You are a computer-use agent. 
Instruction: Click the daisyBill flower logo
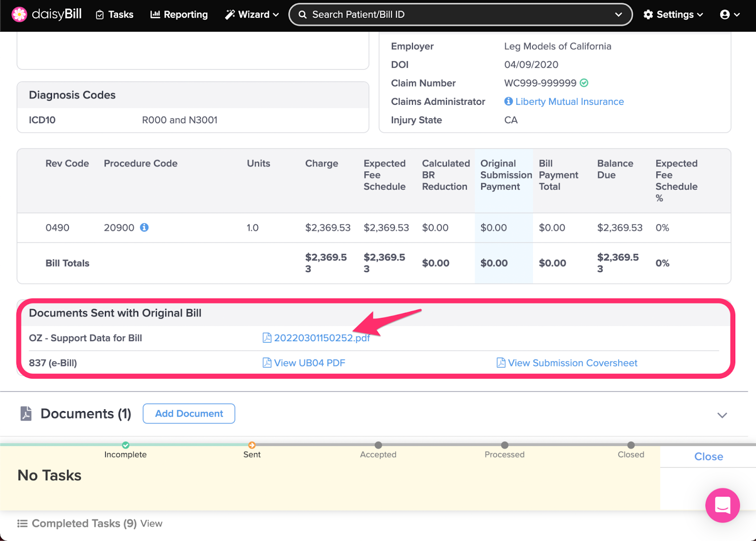pos(19,15)
